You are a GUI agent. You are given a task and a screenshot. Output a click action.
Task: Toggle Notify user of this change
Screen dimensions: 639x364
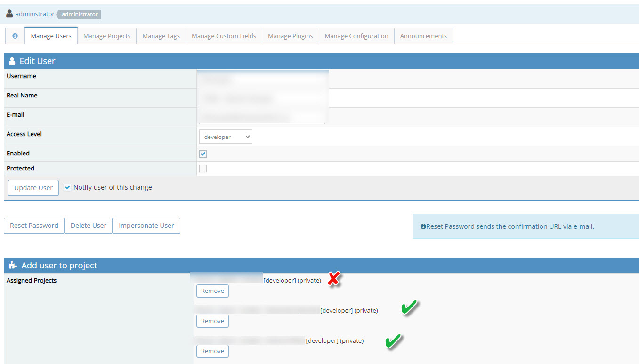pos(67,187)
